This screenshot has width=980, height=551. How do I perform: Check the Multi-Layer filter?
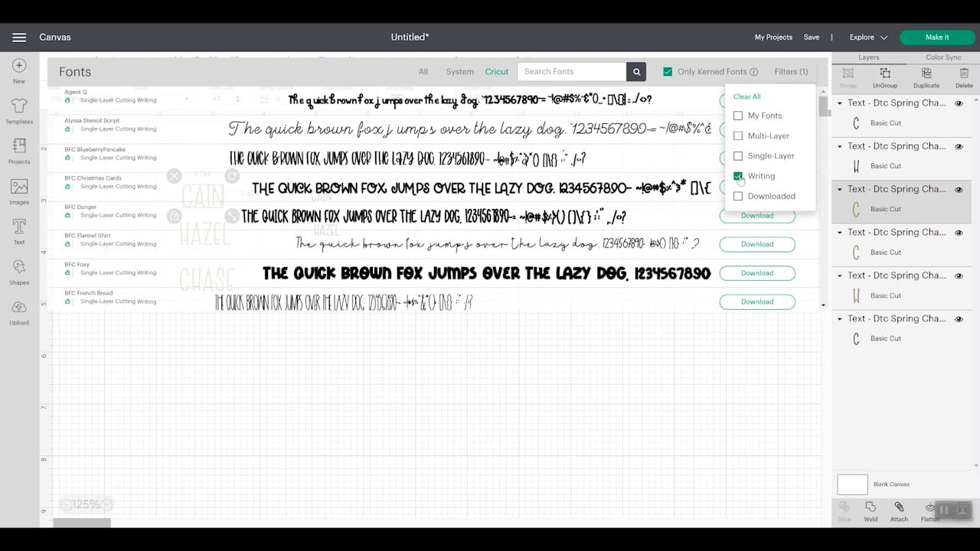738,135
